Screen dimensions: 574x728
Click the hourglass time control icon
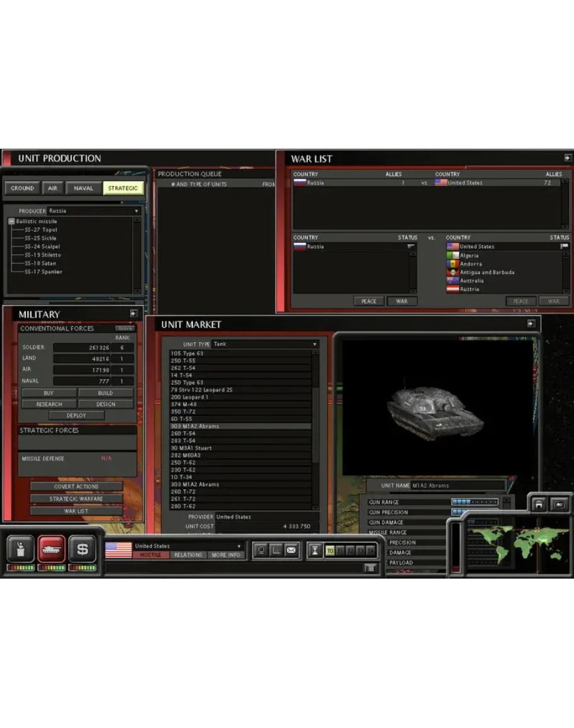pyautogui.click(x=315, y=551)
